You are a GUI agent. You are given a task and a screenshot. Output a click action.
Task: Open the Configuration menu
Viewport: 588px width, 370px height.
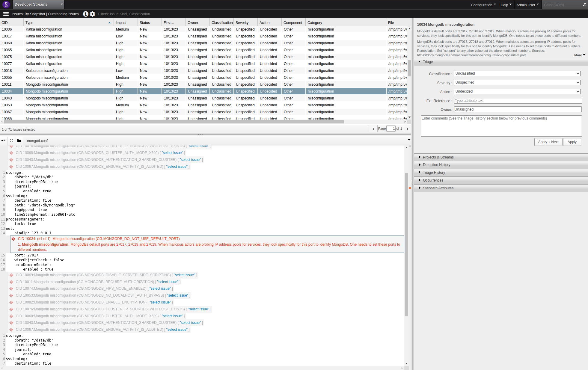483,5
